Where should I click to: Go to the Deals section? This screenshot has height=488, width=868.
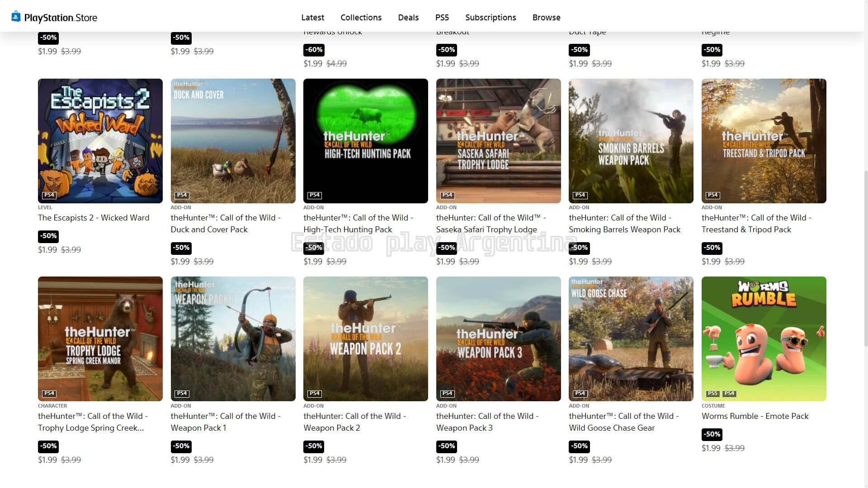pyautogui.click(x=408, y=18)
